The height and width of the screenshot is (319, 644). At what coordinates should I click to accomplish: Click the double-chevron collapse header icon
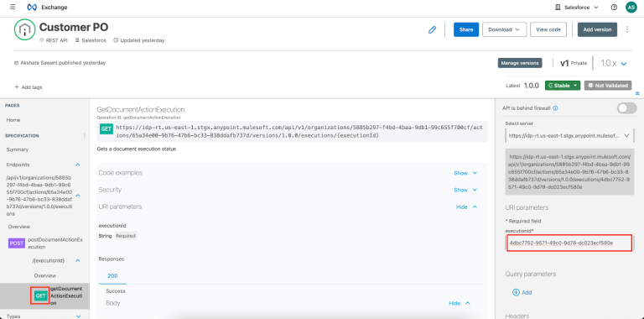pyautogui.click(x=637, y=94)
